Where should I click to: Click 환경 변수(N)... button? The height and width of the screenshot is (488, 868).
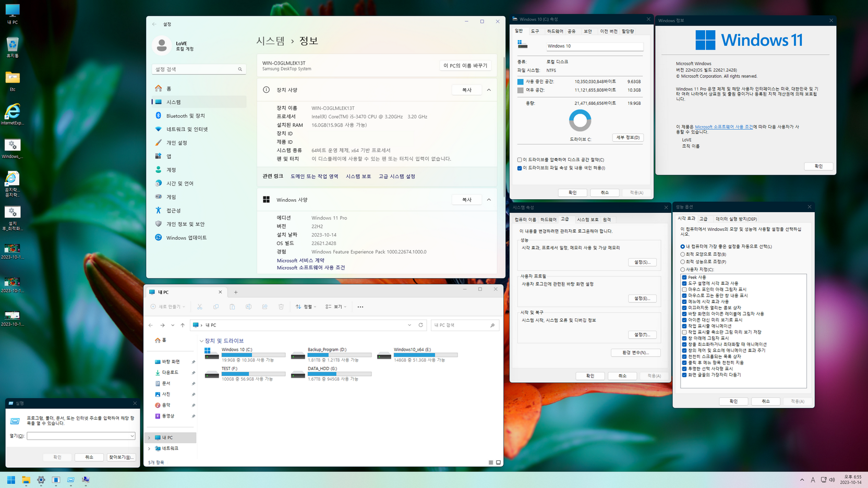(x=636, y=352)
